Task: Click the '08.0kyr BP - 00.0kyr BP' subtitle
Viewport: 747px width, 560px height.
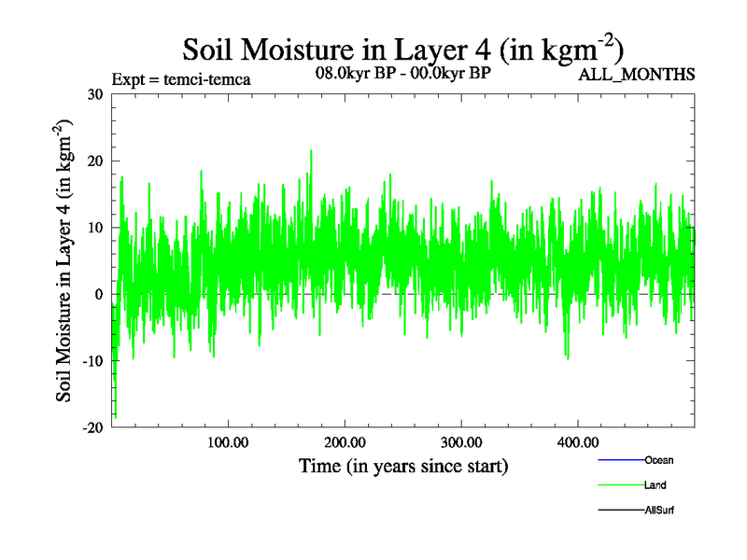Action: click(x=403, y=73)
